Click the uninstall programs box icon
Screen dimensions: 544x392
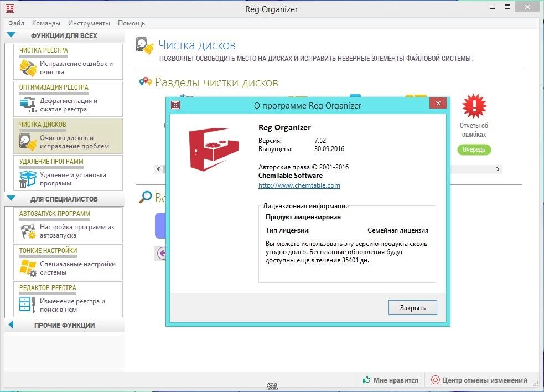pyautogui.click(x=28, y=179)
